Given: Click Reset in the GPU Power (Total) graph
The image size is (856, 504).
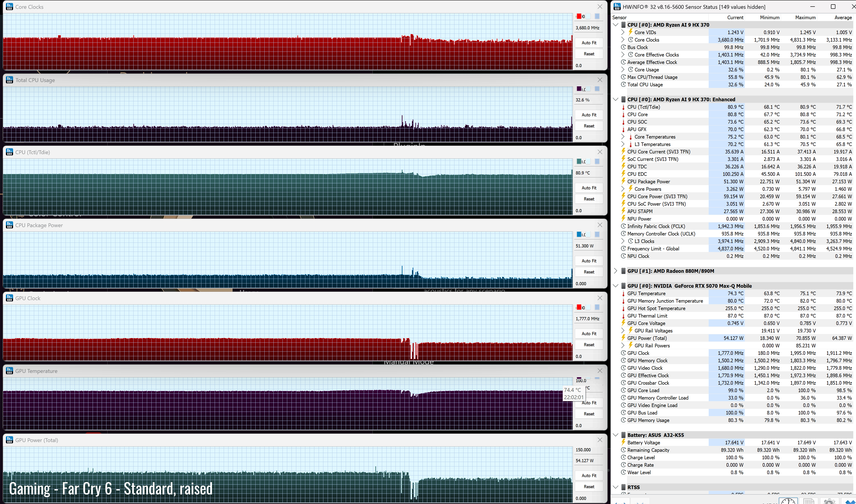Looking at the screenshot, I should 589,487.
